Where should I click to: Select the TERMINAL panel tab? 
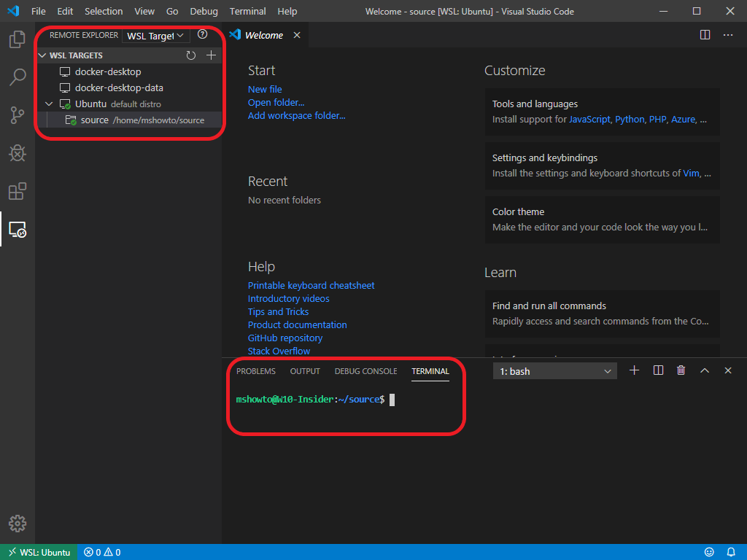430,371
